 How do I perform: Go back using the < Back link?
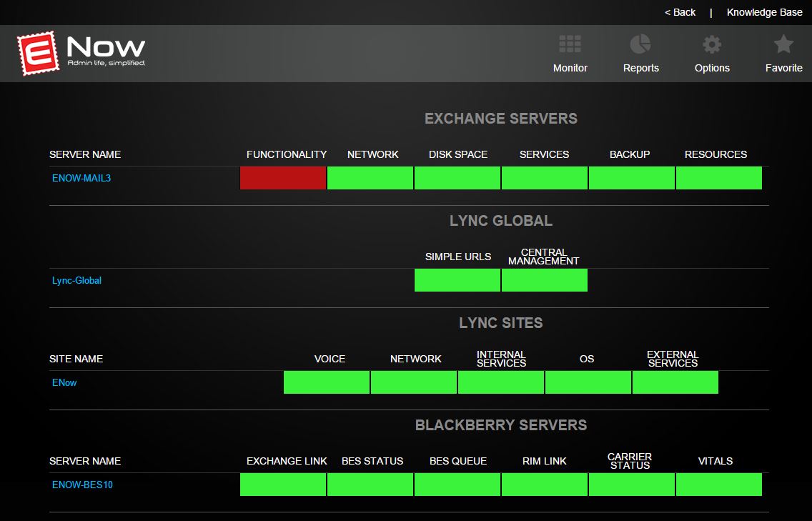(680, 12)
